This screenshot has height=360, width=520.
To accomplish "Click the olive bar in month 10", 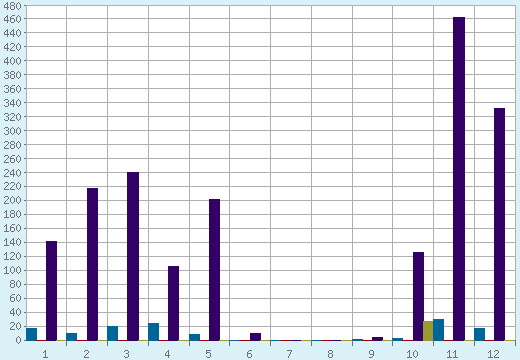I will (x=428, y=331).
